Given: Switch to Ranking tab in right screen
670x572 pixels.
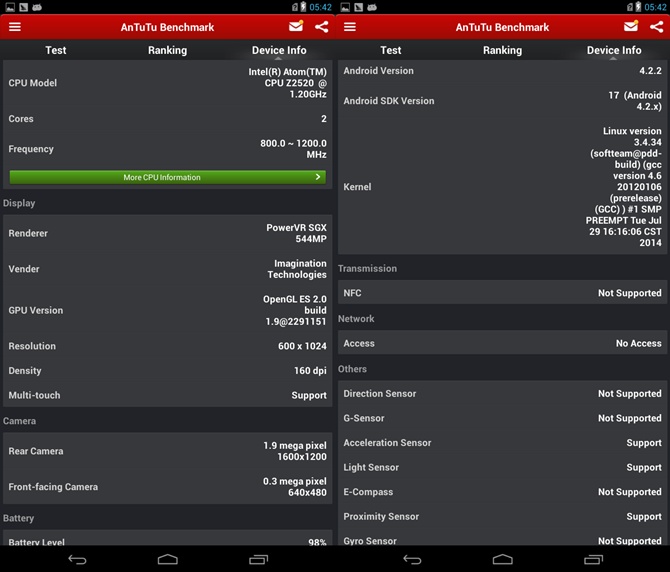Looking at the screenshot, I should [502, 50].
